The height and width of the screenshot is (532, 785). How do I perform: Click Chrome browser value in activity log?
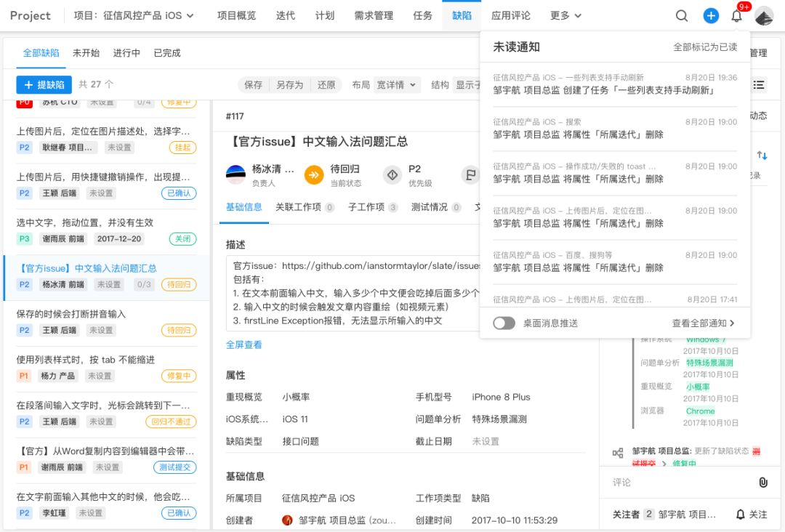coord(701,411)
